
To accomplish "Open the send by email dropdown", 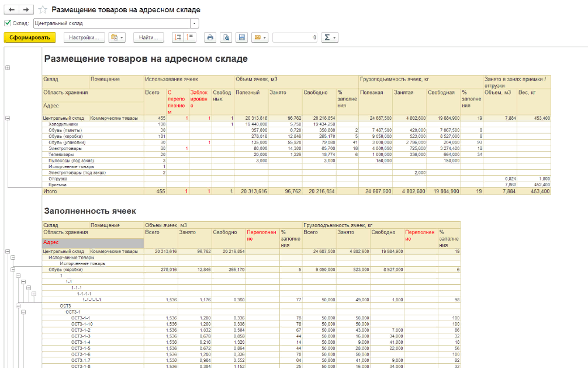I will tap(260, 37).
